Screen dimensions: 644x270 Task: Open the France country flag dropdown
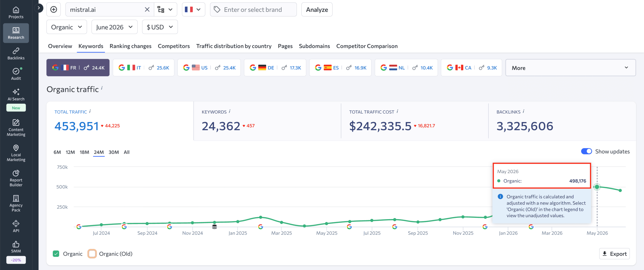click(193, 10)
